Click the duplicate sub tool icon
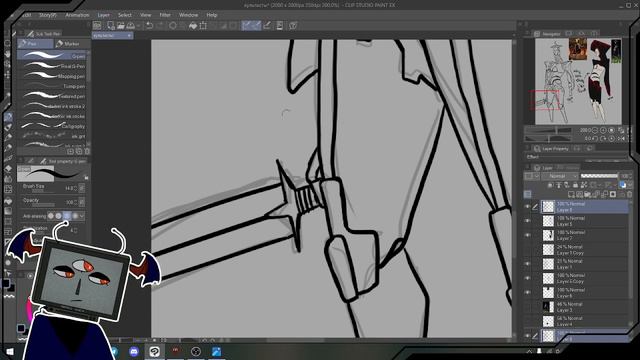 click(79, 151)
